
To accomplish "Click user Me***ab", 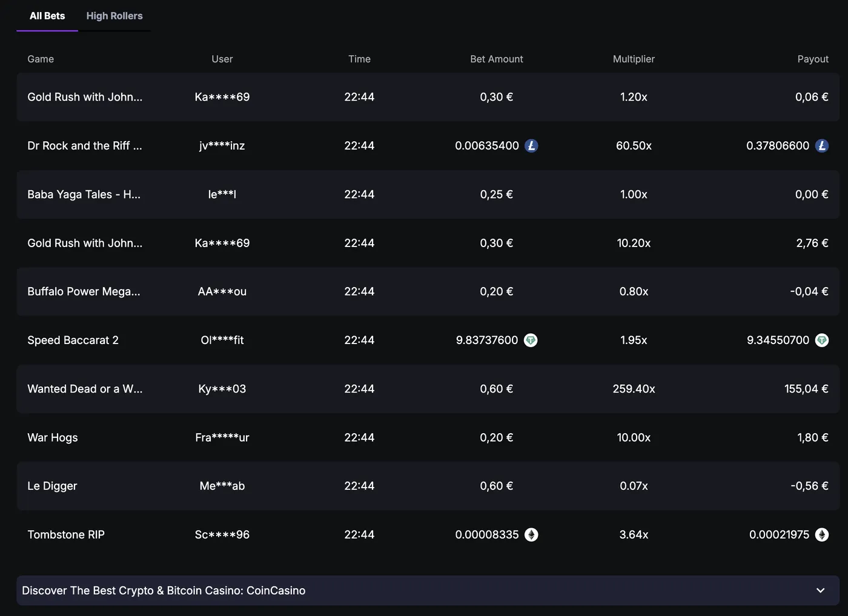I will [x=222, y=486].
